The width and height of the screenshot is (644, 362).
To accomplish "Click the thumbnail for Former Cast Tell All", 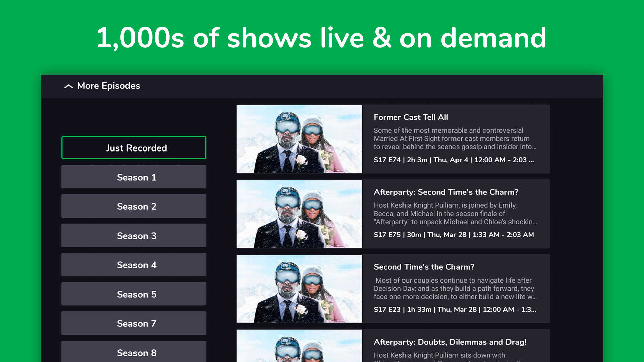I will coord(300,139).
